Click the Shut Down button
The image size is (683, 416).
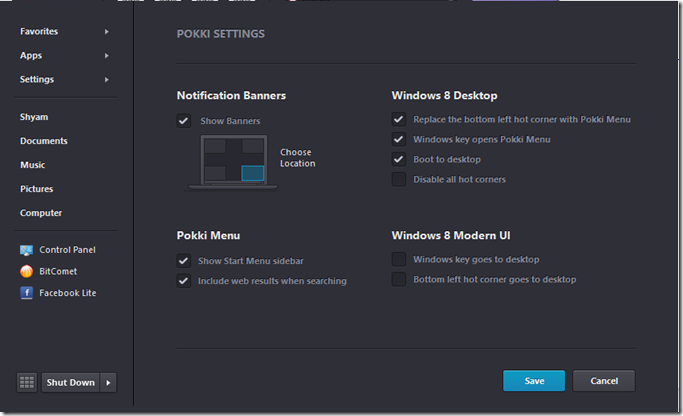coord(71,382)
